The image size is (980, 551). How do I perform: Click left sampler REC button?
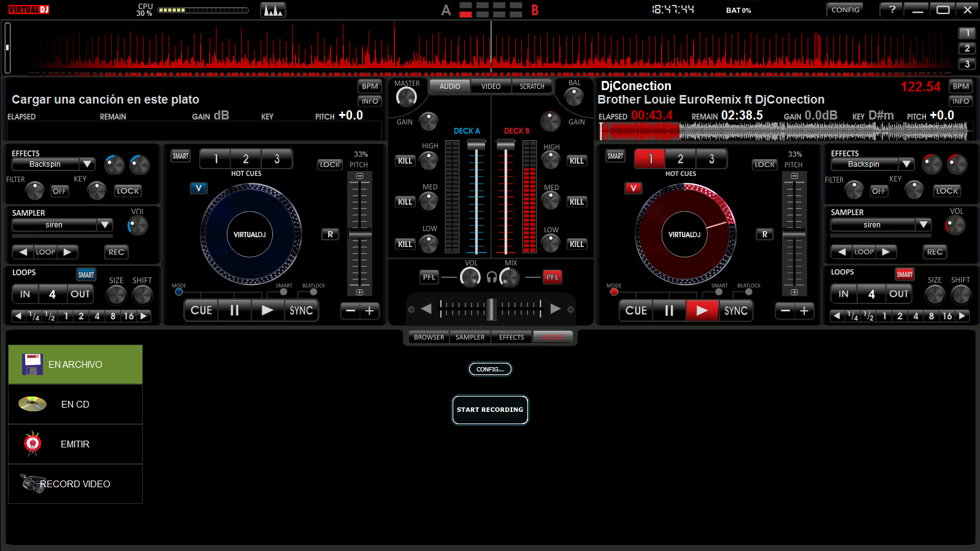(x=116, y=252)
